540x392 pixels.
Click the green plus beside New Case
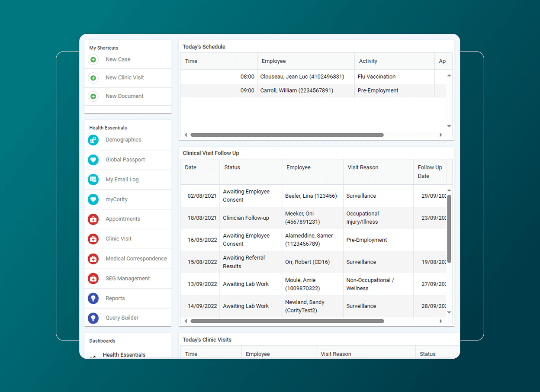click(x=93, y=59)
